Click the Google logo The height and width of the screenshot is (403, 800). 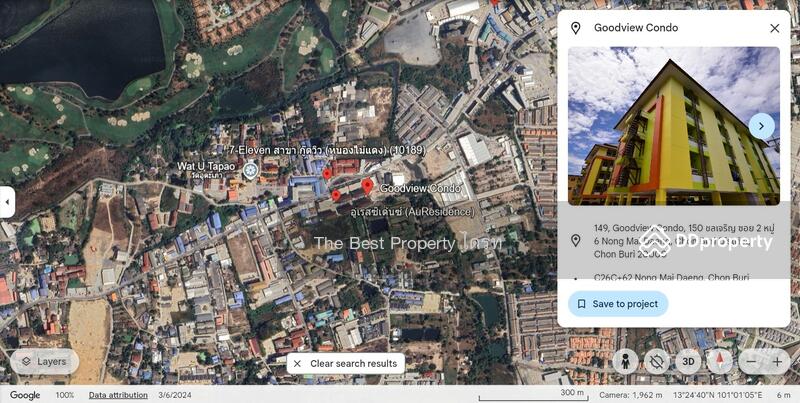tap(25, 395)
